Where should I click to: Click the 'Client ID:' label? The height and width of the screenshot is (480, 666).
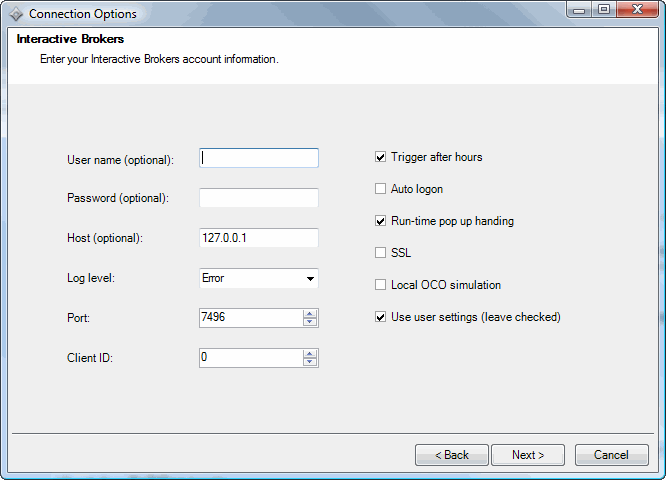[90, 358]
